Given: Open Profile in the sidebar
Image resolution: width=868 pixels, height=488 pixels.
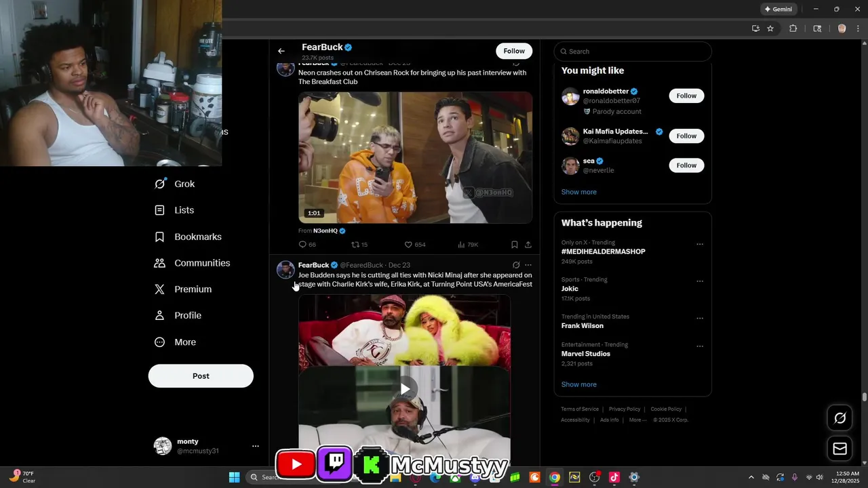Looking at the screenshot, I should coord(178,315).
